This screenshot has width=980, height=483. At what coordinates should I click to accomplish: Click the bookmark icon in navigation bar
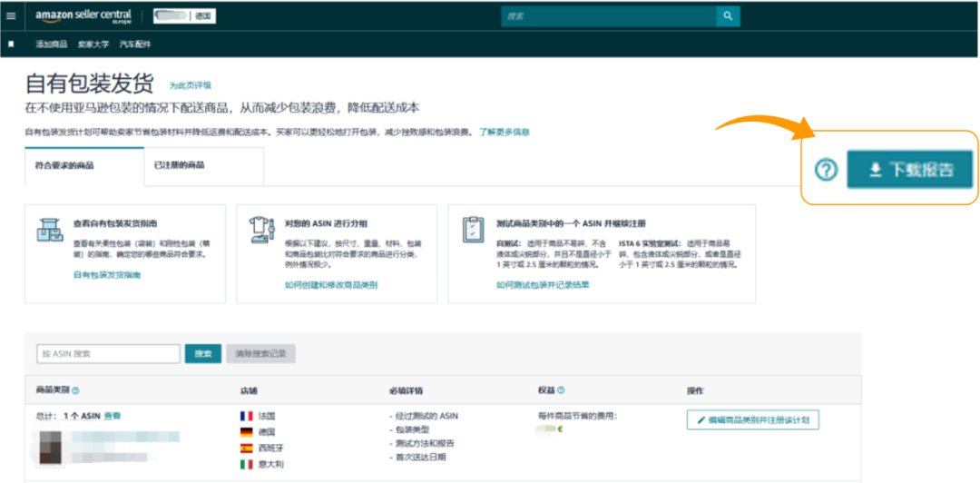click(11, 44)
